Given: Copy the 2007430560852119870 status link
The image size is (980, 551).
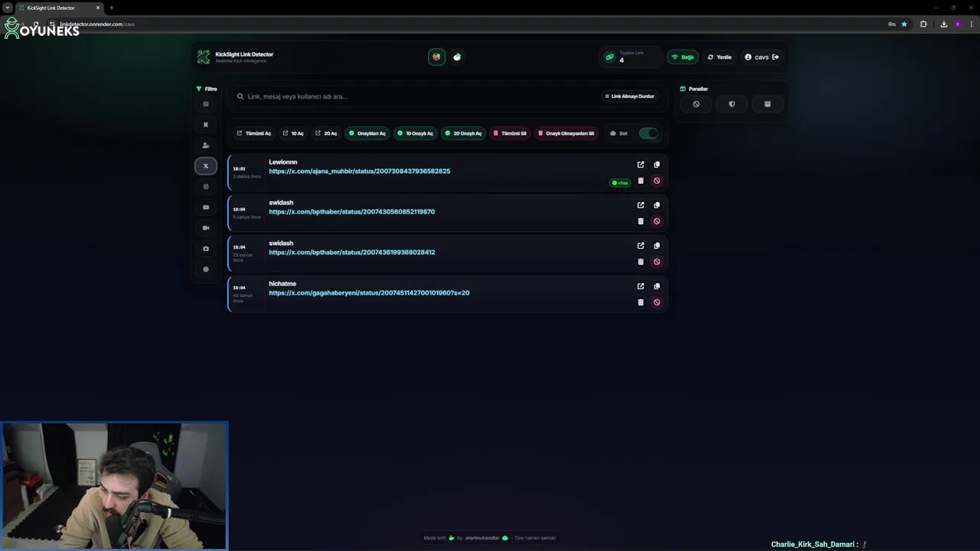Looking at the screenshot, I should click(656, 205).
